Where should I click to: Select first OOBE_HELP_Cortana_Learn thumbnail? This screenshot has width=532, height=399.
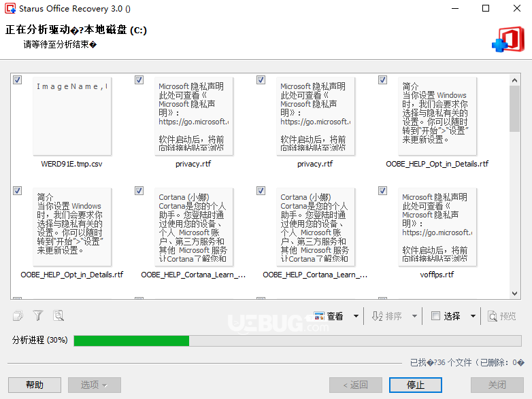coord(194,227)
